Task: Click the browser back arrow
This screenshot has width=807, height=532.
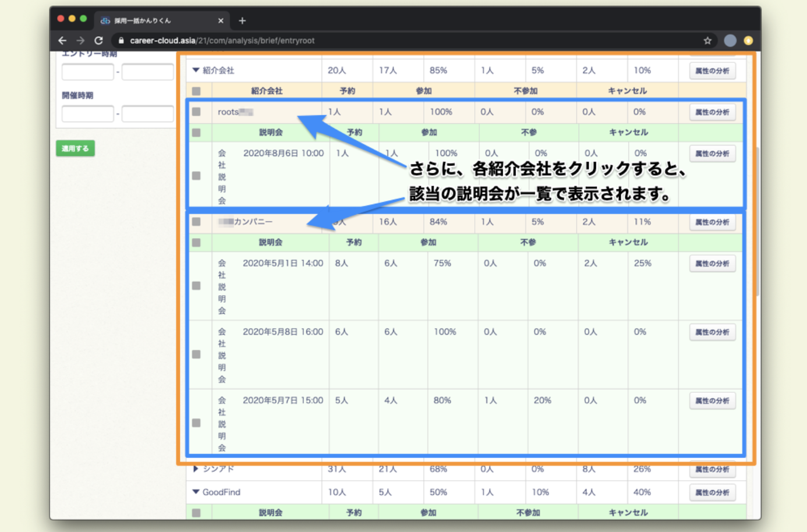Action: [x=62, y=41]
